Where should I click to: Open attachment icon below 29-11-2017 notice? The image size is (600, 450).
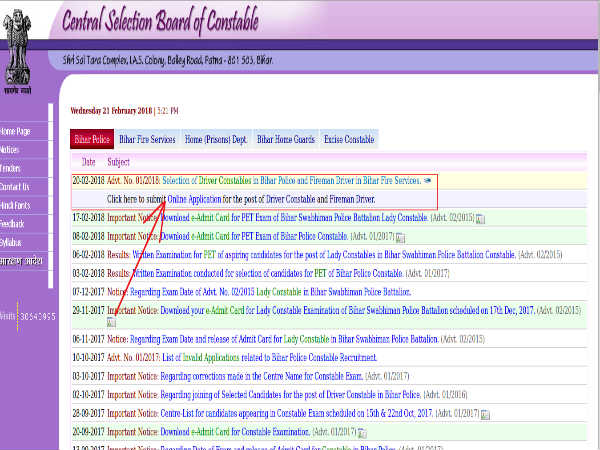pyautogui.click(x=111, y=323)
